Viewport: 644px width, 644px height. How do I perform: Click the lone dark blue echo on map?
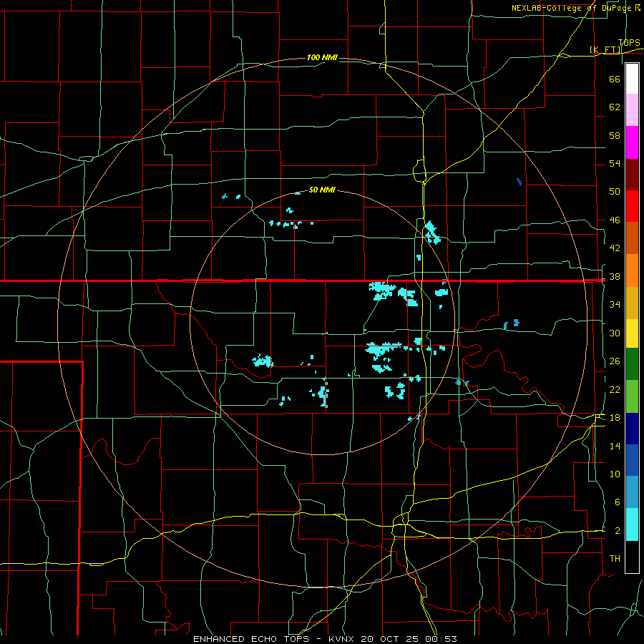pyautogui.click(x=519, y=182)
